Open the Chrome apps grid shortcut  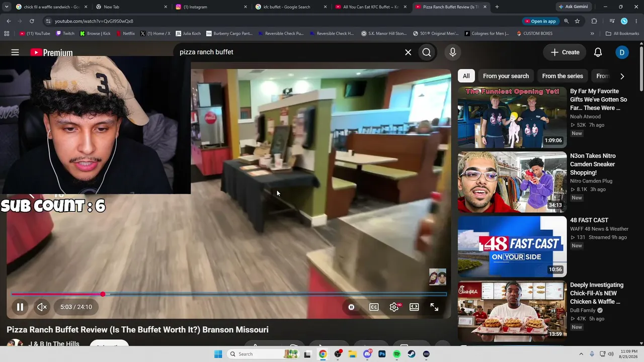coord(7,34)
